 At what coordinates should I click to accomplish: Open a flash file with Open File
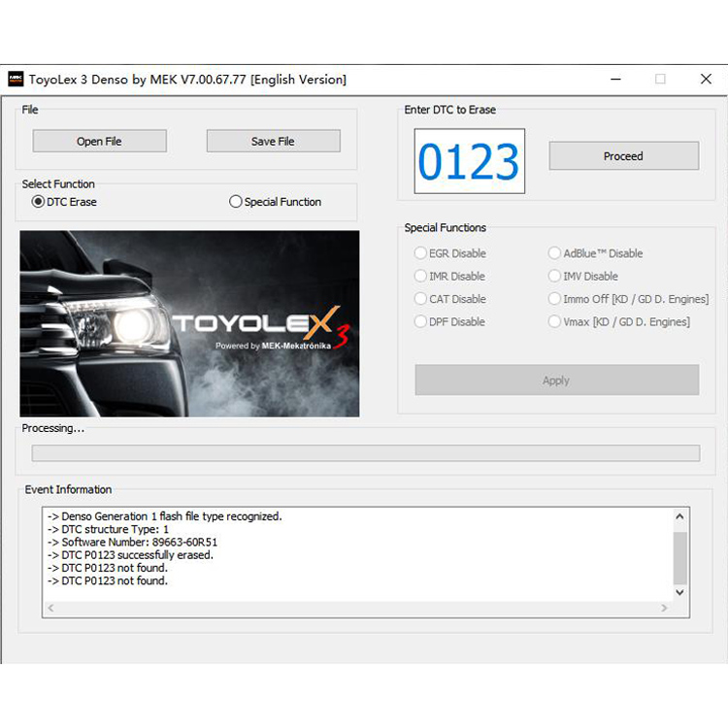coord(99,141)
